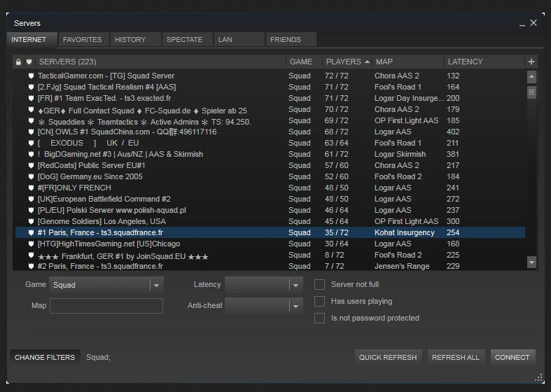
Task: Click the 8 / 72 players value
Action: coord(334,255)
